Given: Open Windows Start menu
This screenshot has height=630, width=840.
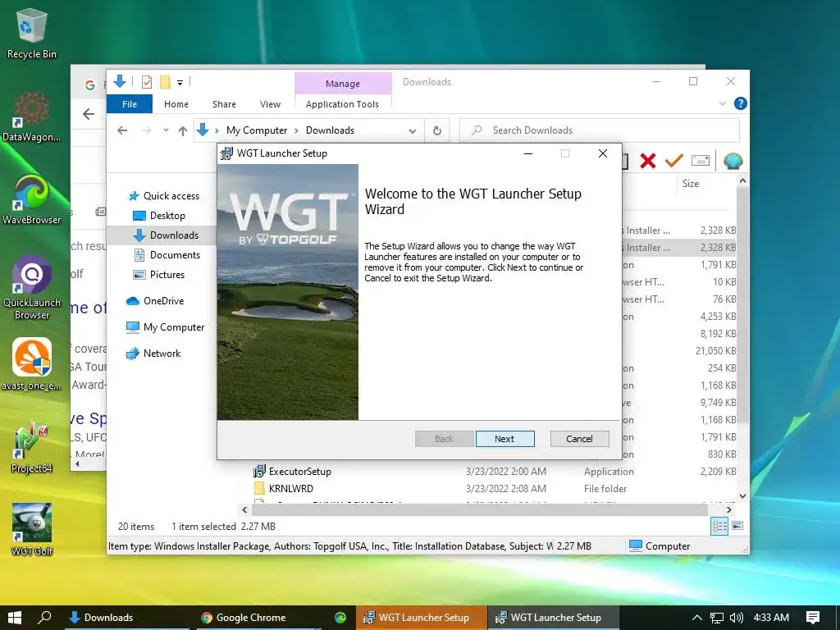Looking at the screenshot, I should [x=15, y=618].
